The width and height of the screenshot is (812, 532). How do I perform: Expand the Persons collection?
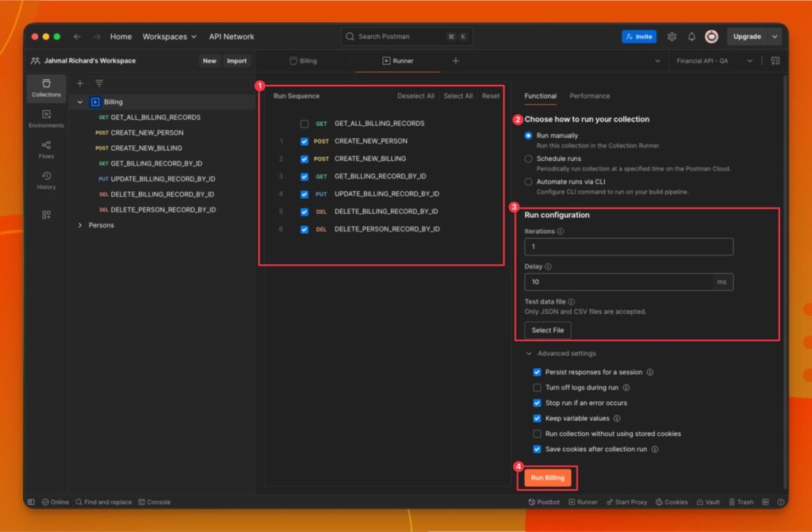coord(80,225)
